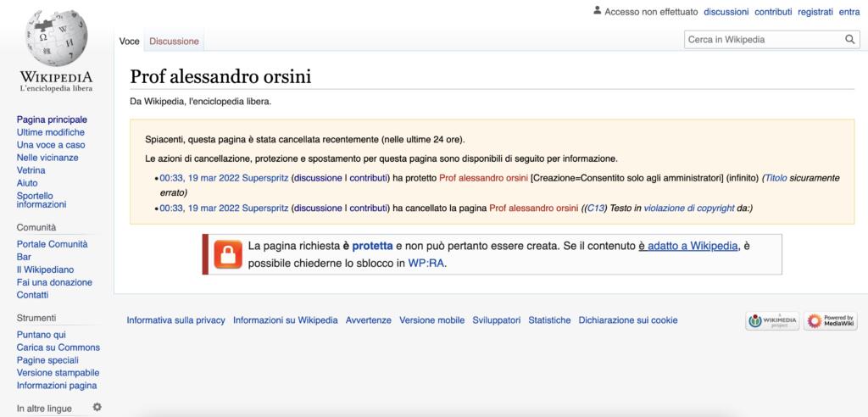Viewport: 868px width, 417px height.
Task: Open language settings gear icon
Action: 97,407
